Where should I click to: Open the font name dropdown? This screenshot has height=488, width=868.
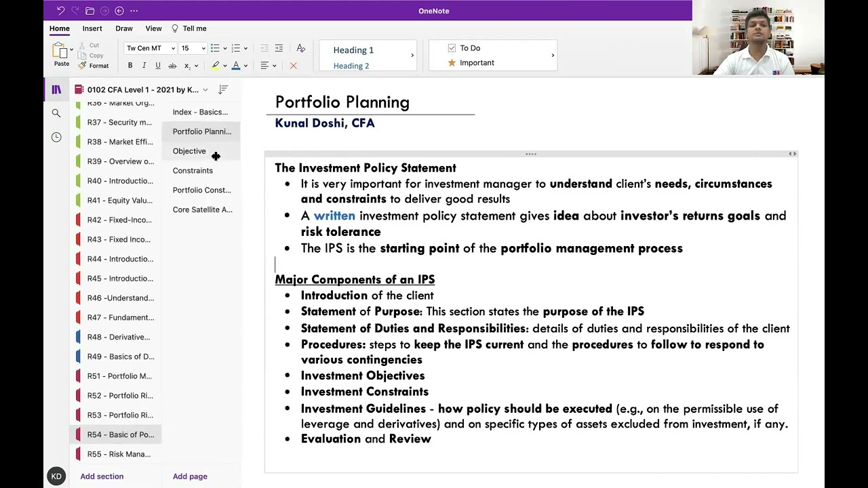[173, 48]
